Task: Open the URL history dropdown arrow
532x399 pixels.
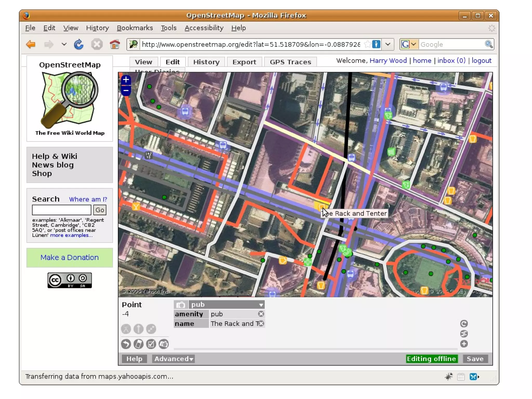Action: (x=388, y=44)
